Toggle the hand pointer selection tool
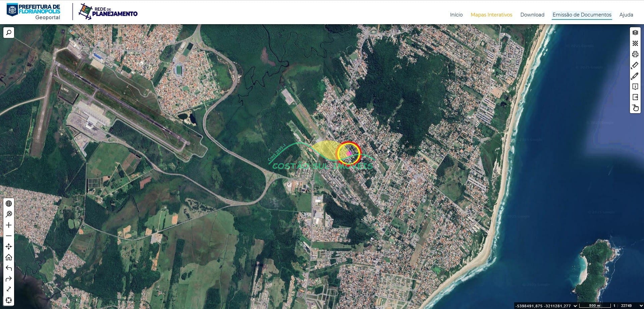This screenshot has height=309, width=644. pos(635,108)
